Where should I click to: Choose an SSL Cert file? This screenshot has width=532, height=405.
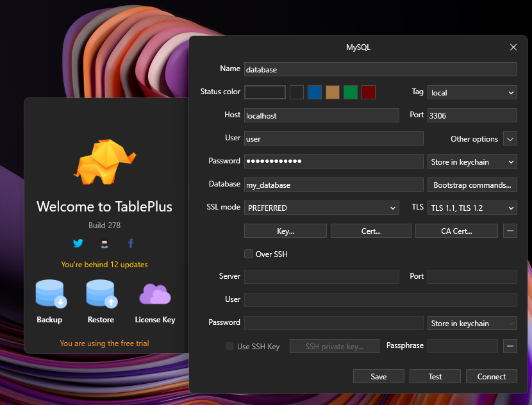[371, 231]
